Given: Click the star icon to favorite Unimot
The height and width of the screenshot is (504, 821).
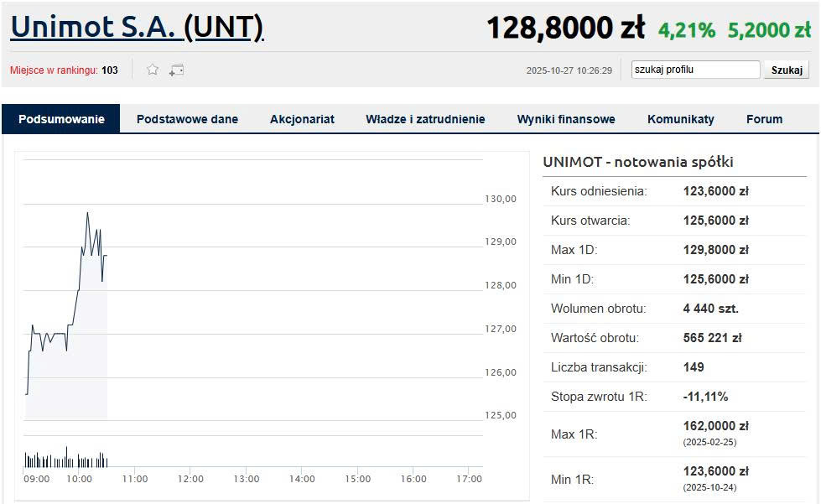Looking at the screenshot, I should tap(153, 70).
